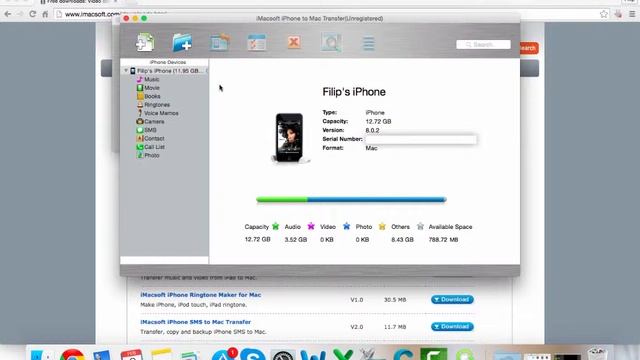Click the gray Others legend star
This screenshot has height=360, width=640.
click(x=420, y=226)
